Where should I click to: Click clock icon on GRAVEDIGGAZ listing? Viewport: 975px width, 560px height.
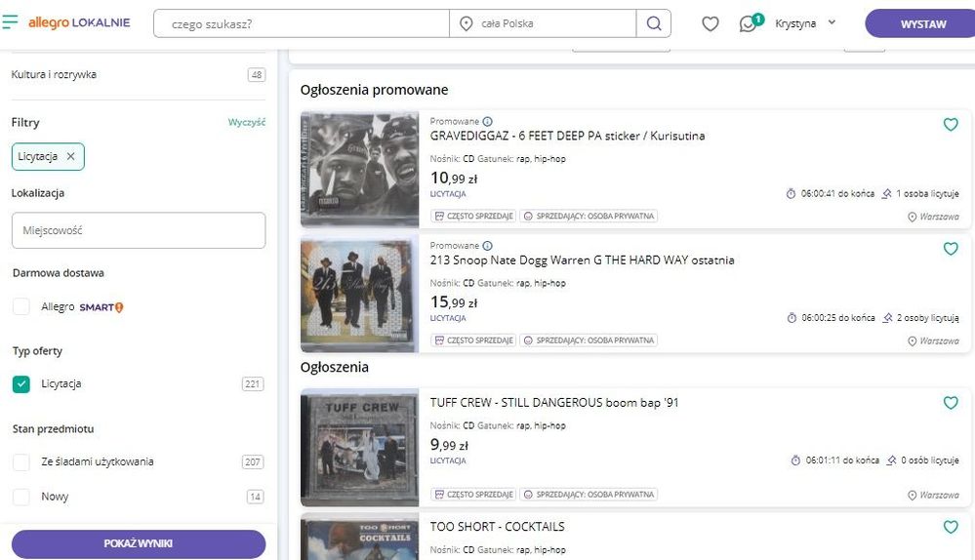(791, 194)
